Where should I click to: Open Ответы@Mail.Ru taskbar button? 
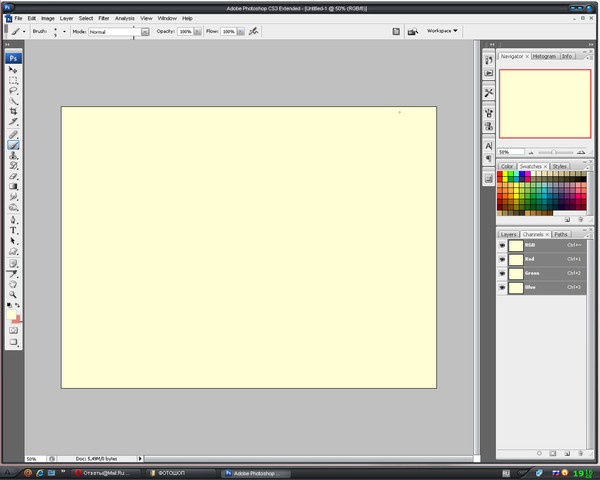click(x=105, y=473)
